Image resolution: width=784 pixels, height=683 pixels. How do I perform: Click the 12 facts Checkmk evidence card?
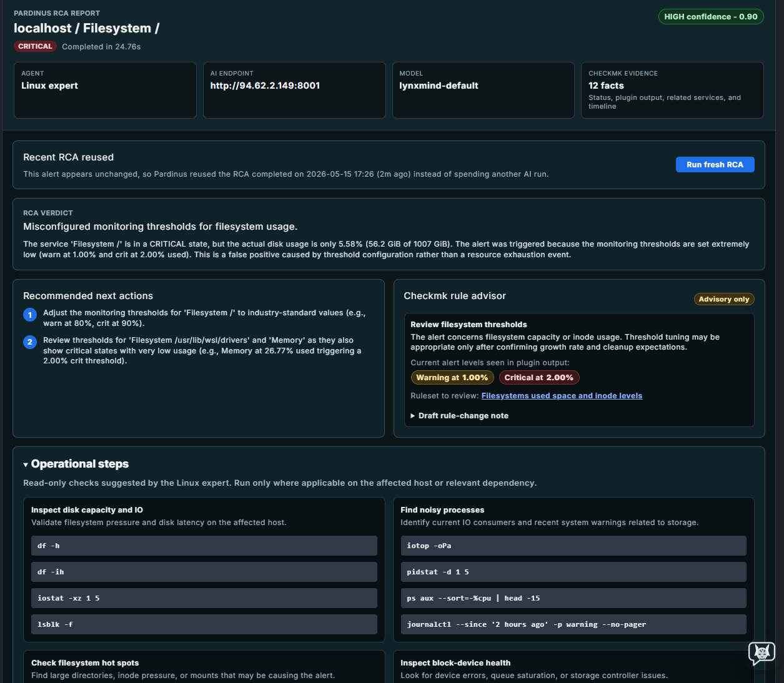click(x=672, y=90)
